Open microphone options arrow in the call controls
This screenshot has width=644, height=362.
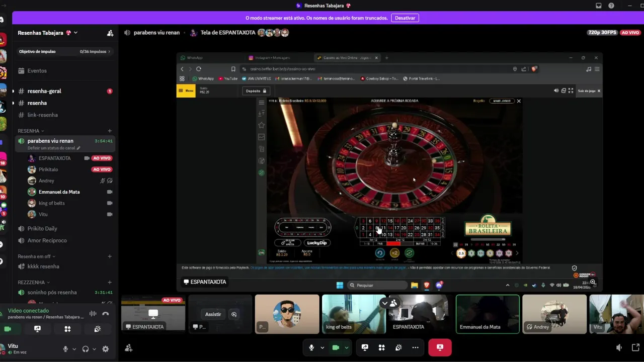[323, 347]
